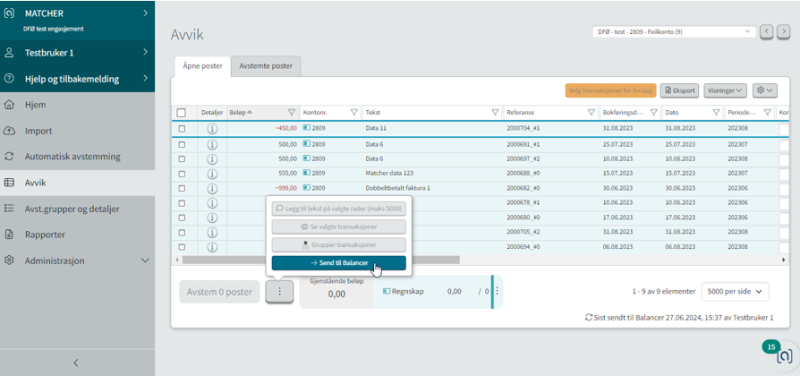Screen dimensions: 800x376
Task: Click the Sist sendt til Balancer refresh icon
Action: pyautogui.click(x=589, y=317)
